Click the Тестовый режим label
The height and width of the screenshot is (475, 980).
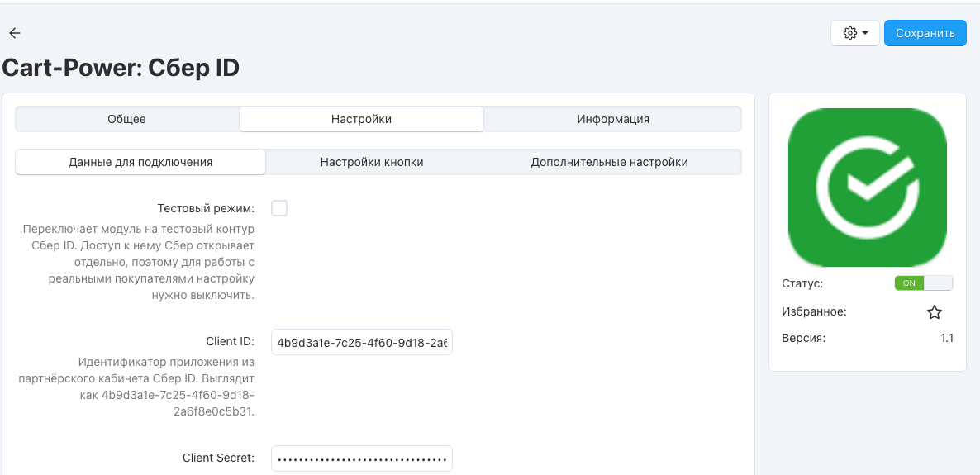(206, 207)
